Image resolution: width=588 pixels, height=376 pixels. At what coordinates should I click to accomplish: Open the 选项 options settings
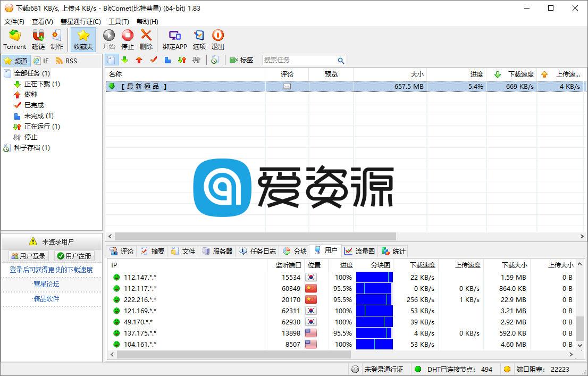click(x=199, y=39)
